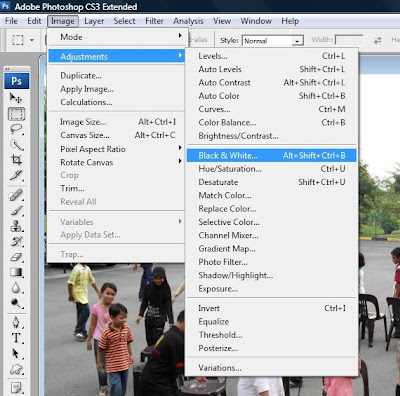The image size is (400, 396).
Task: Select the Blur tool
Action: [x=16, y=288]
